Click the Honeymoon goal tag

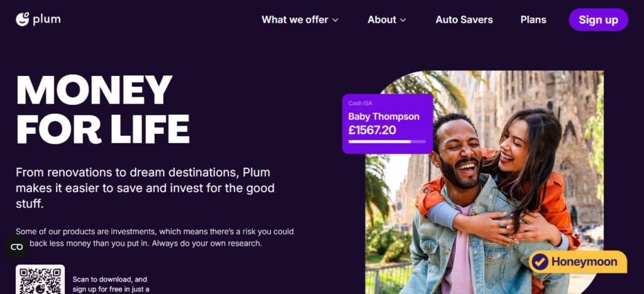(578, 262)
